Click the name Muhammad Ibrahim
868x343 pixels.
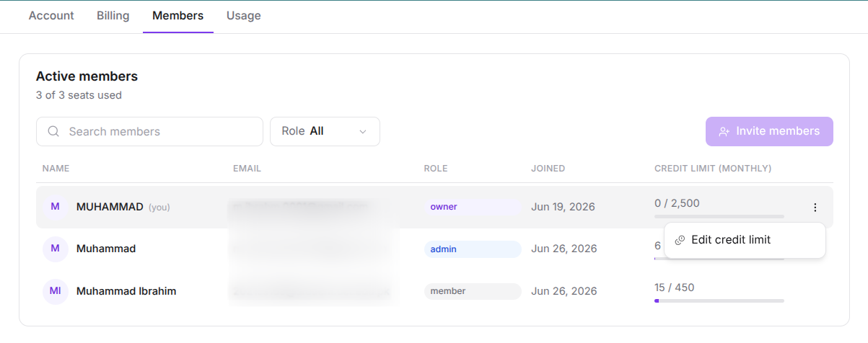pos(126,291)
